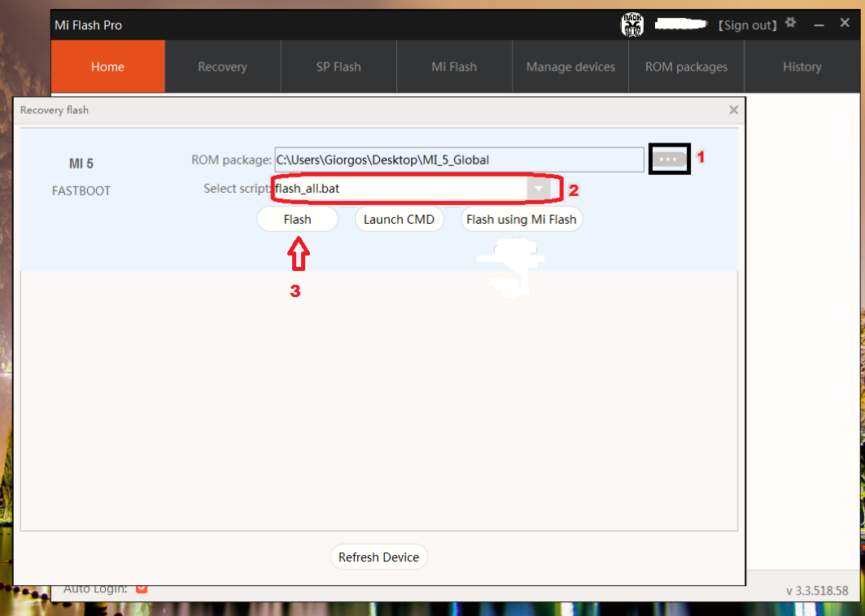Screen dimensions: 865x616
Task: Switch to the ROM packages tab
Action: point(686,67)
